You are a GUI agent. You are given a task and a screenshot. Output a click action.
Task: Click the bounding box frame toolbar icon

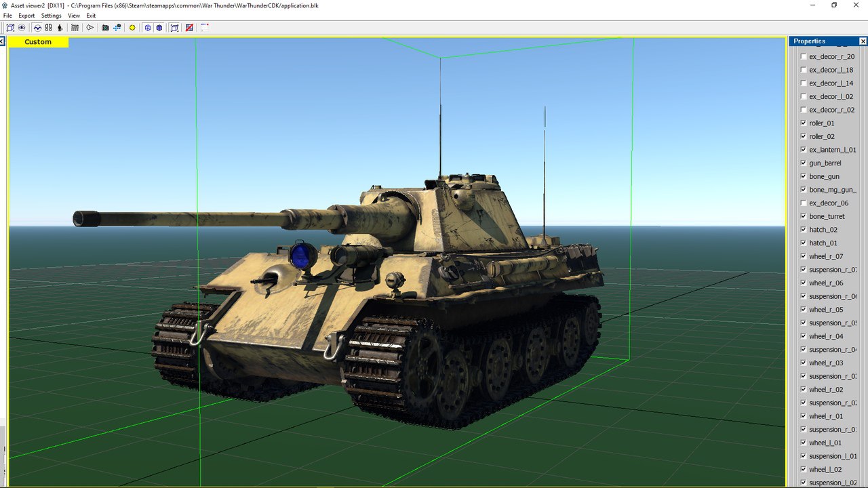click(174, 28)
